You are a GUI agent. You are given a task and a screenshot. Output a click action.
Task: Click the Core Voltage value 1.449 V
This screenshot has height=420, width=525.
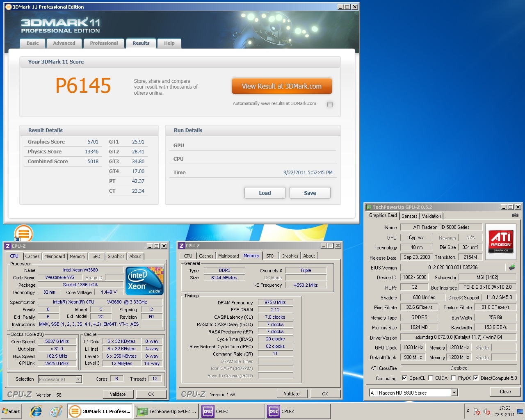[x=109, y=292]
